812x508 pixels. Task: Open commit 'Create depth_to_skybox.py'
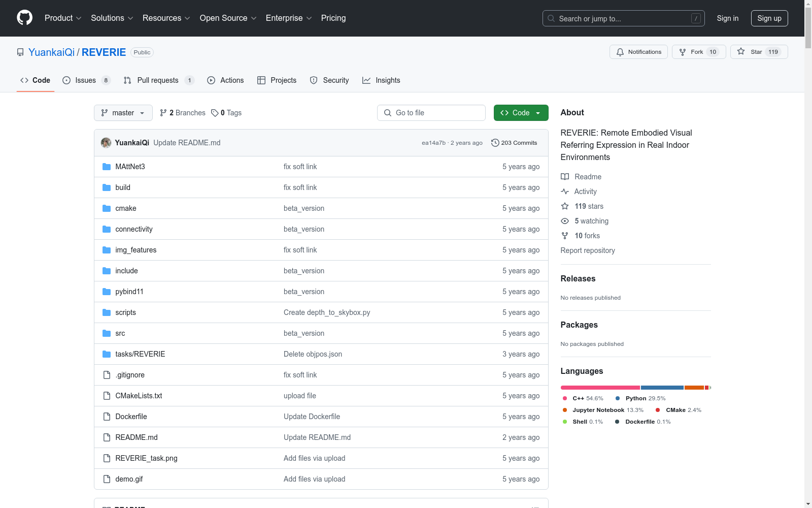(x=327, y=312)
